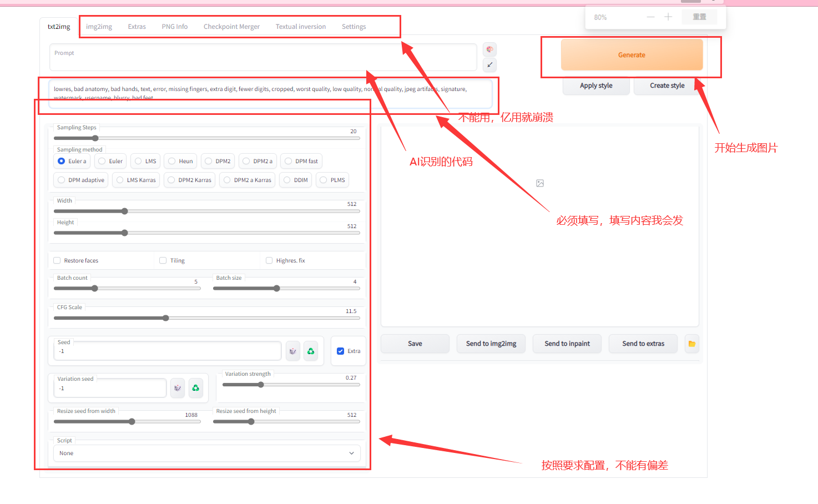Open the Script dropdown
The width and height of the screenshot is (818, 504).
coord(207,453)
